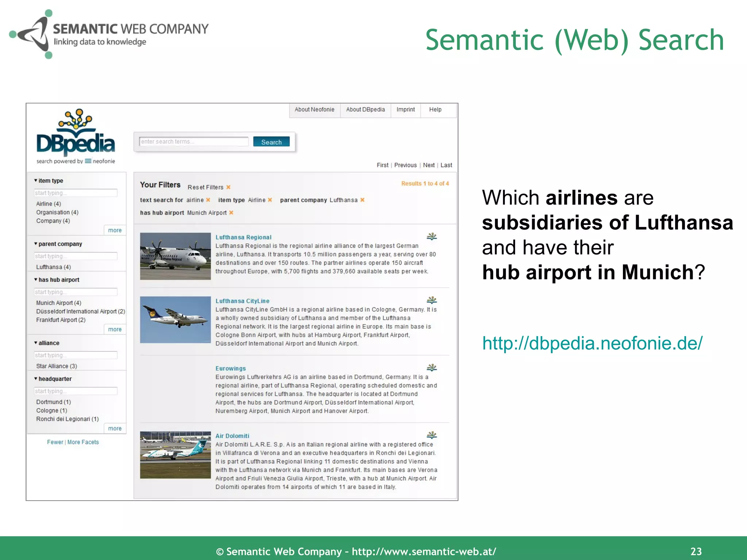Focus headquarter start typing field
Viewport: 747px width, 560px height.
point(76,391)
